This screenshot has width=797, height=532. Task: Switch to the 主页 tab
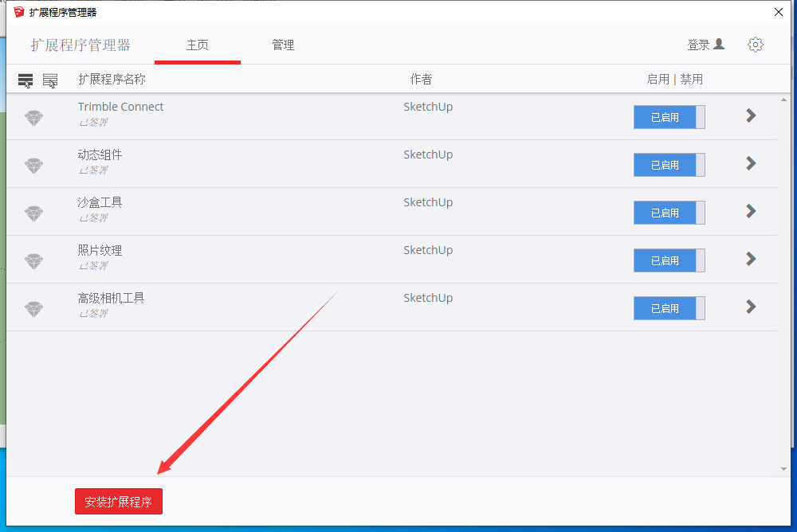tap(197, 45)
